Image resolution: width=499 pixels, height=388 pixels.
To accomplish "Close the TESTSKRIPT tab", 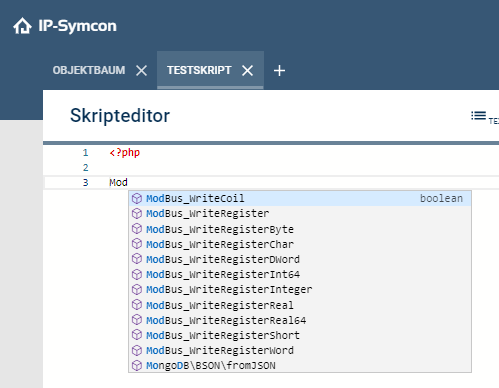I will (247, 70).
